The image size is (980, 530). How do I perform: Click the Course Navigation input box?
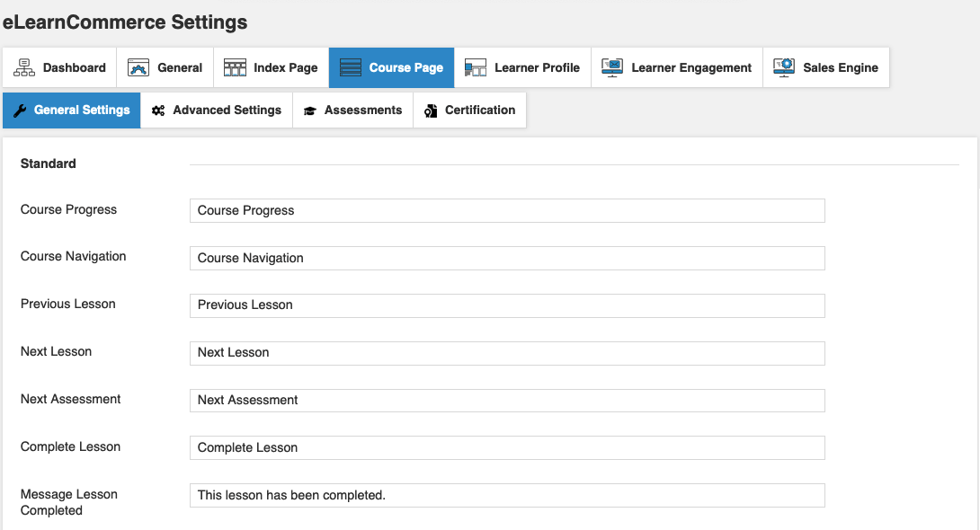(507, 258)
